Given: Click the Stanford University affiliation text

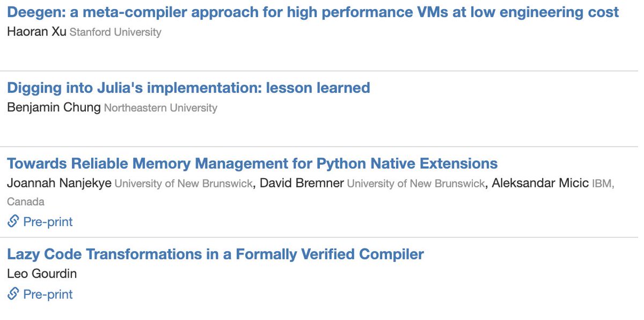Looking at the screenshot, I should (115, 32).
